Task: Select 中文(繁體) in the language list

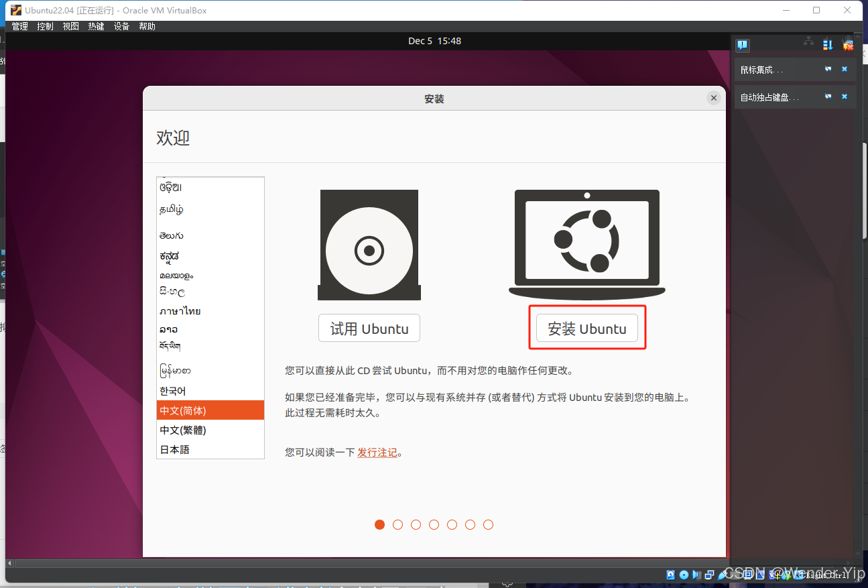Action: click(210, 430)
